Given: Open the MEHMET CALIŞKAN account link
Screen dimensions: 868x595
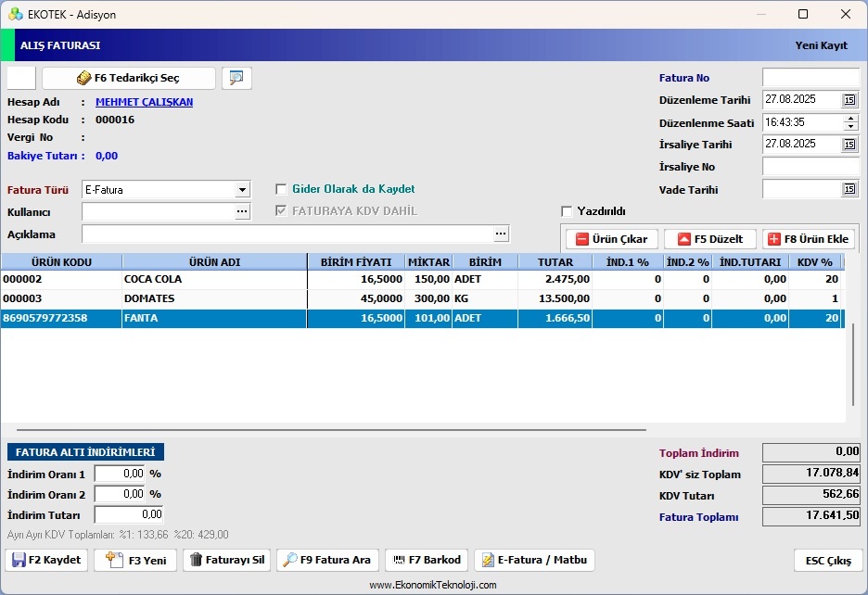Looking at the screenshot, I should tap(145, 102).
